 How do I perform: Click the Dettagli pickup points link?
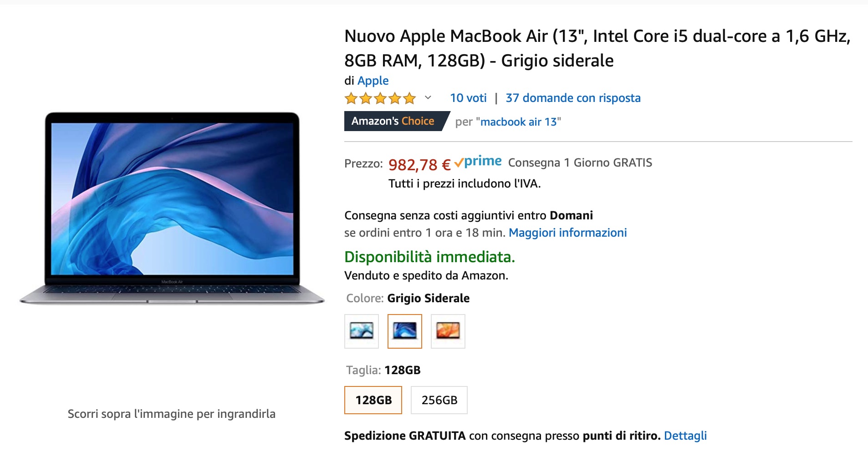pos(685,436)
